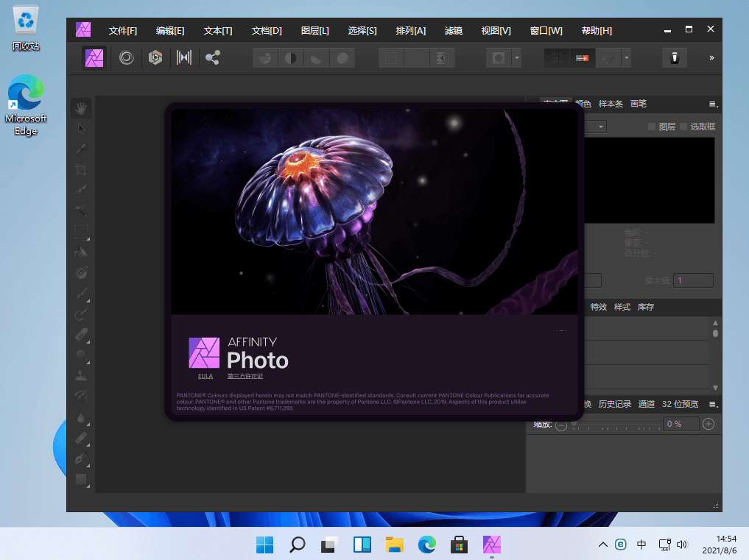The height and width of the screenshot is (560, 749).
Task: Click the zoom plus button
Action: (709, 424)
